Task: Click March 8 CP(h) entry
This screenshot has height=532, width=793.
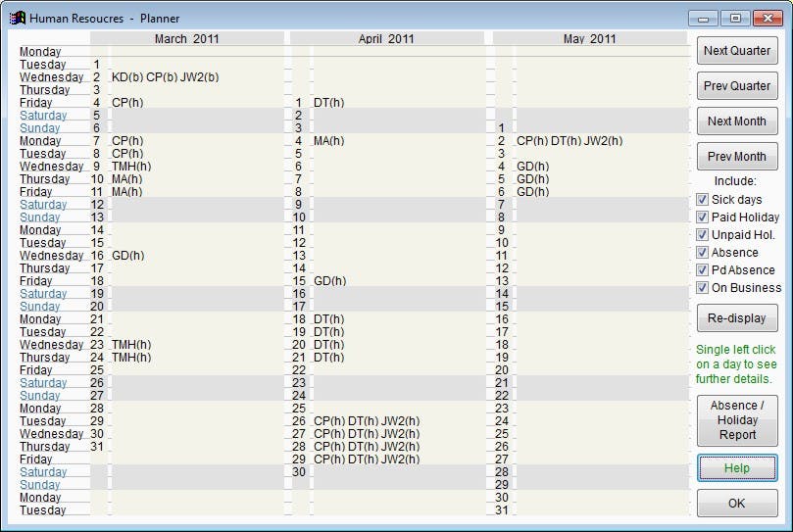Action: (x=127, y=153)
